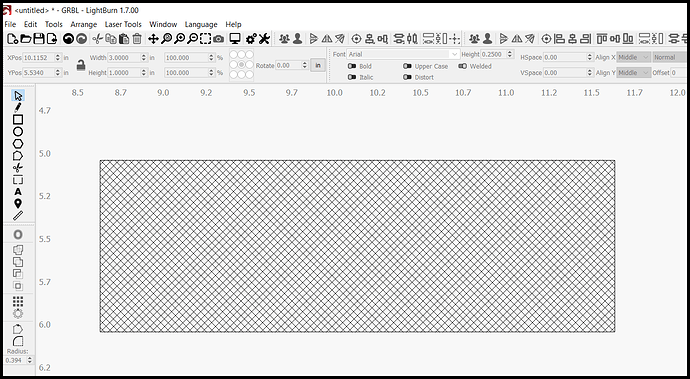Viewport: 690px width, 379px height.
Task: Expand the Align Y Middle dropdown
Action: point(633,73)
